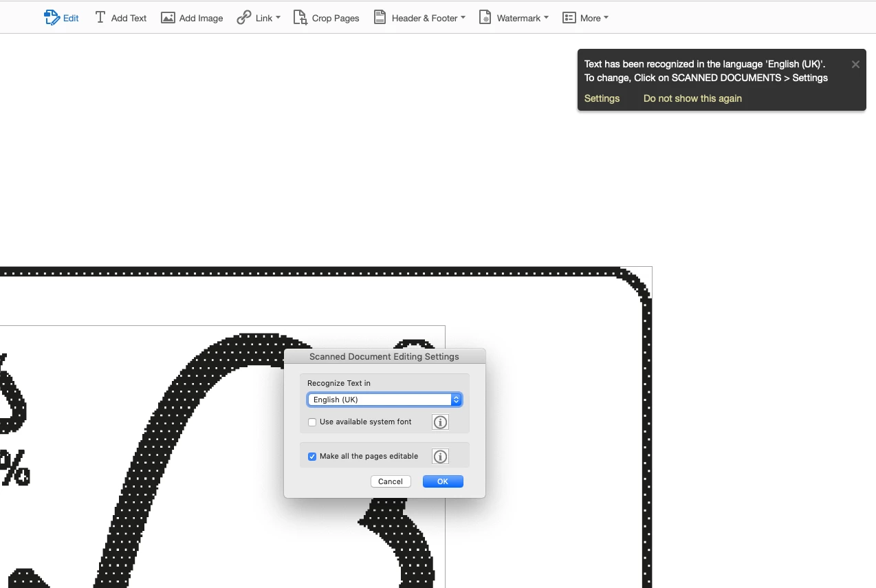Uncheck Make all the pages editable
876x588 pixels.
click(x=312, y=457)
